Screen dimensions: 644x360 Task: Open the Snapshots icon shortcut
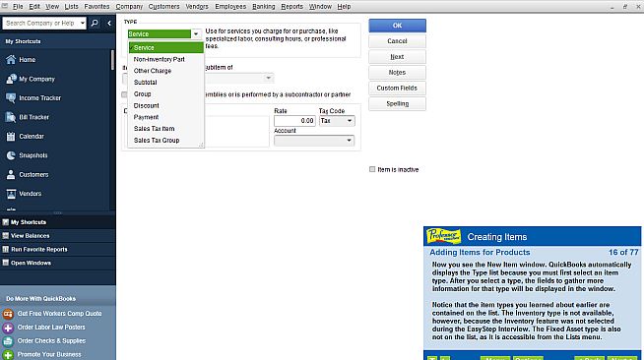click(x=11, y=155)
